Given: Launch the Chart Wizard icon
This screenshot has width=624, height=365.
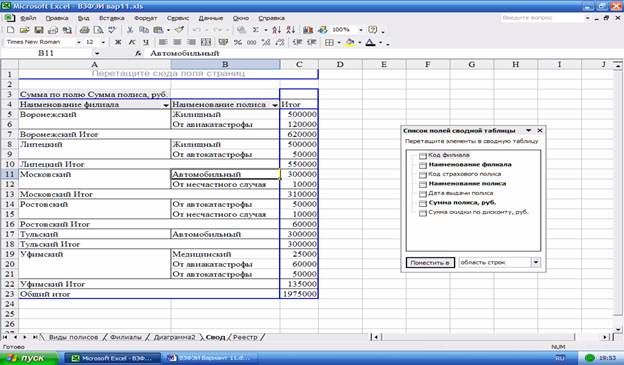Looking at the screenshot, I should tap(308, 30).
